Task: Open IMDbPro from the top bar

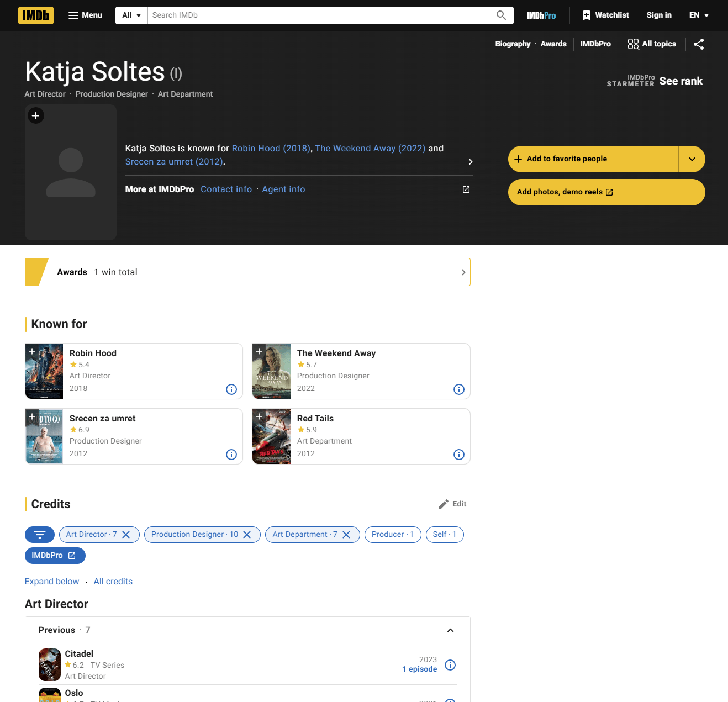Action: click(x=541, y=15)
